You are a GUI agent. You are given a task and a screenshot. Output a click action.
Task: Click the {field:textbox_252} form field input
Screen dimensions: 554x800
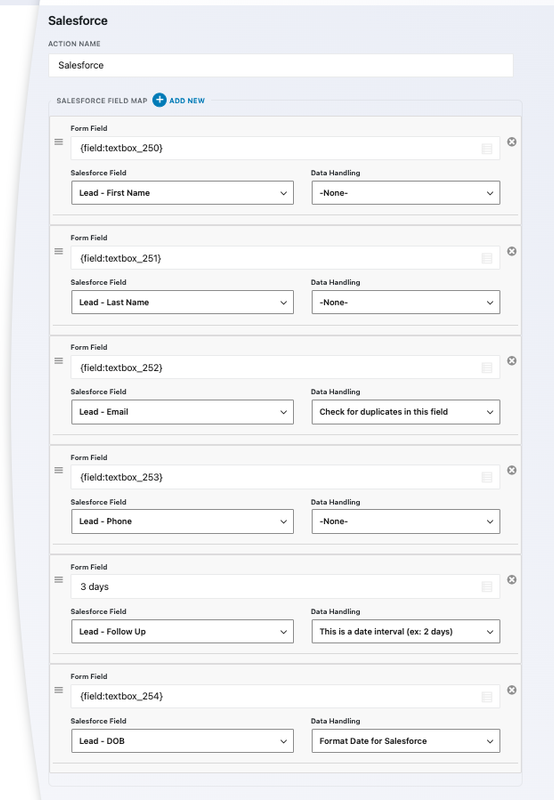pyautogui.click(x=285, y=367)
